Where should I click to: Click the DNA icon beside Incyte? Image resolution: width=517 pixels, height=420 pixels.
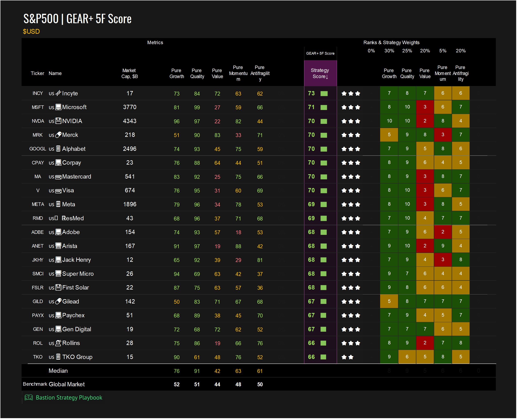tap(58, 93)
